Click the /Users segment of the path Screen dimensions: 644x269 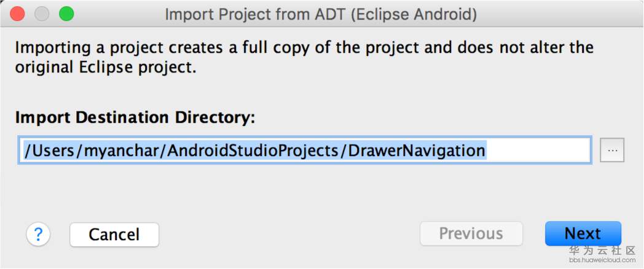[x=48, y=150]
